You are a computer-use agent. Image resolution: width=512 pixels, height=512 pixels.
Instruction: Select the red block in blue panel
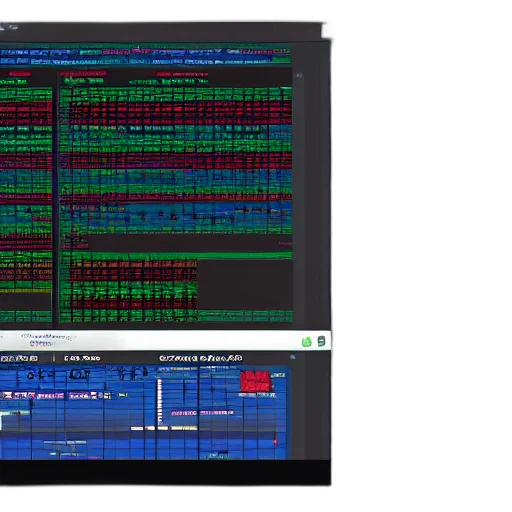pos(256,381)
